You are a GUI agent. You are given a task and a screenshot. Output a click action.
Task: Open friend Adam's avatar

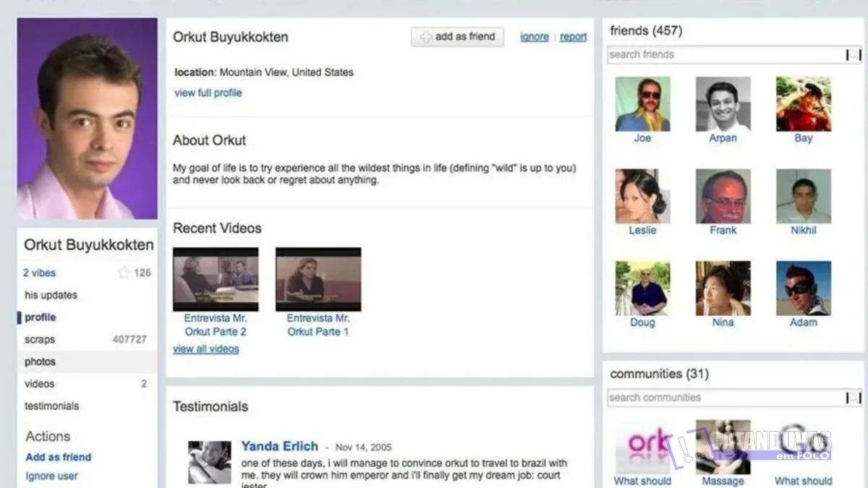tap(804, 288)
